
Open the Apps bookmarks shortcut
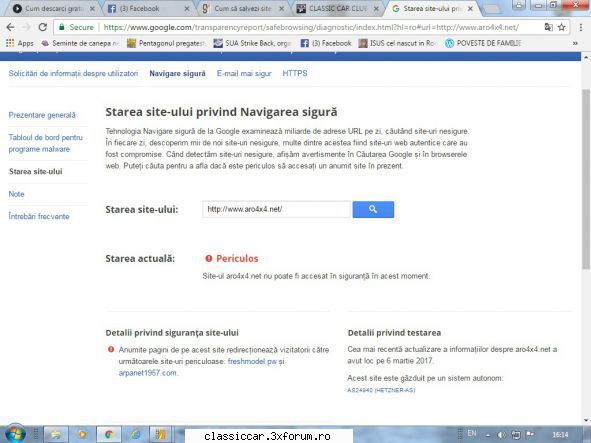(x=20, y=43)
